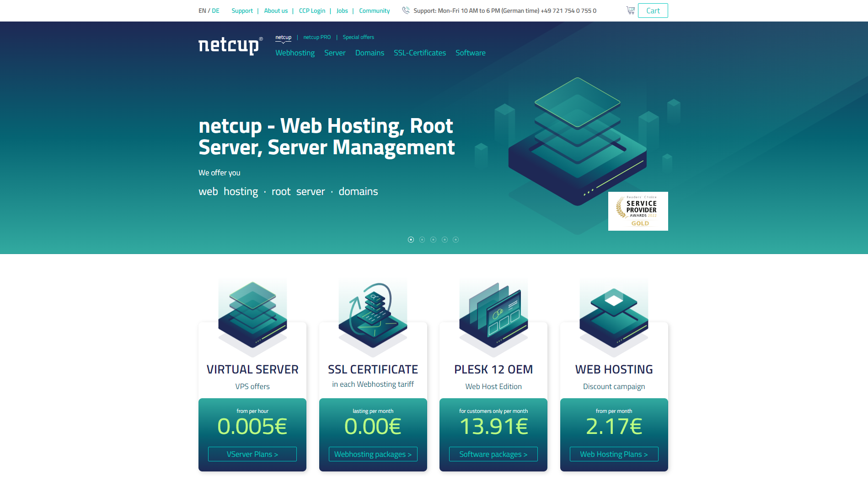Click the shopping cart icon

point(630,11)
